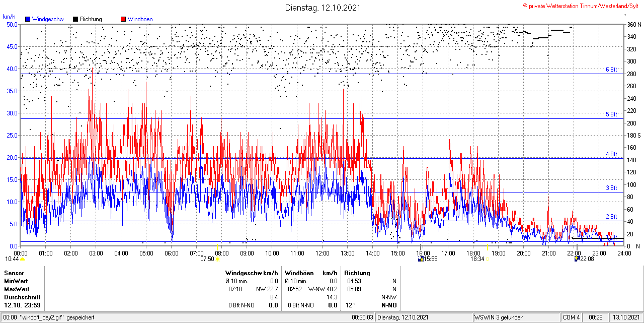Click the 6 Bft line label
This screenshot has width=644, height=323.
[x=611, y=70]
